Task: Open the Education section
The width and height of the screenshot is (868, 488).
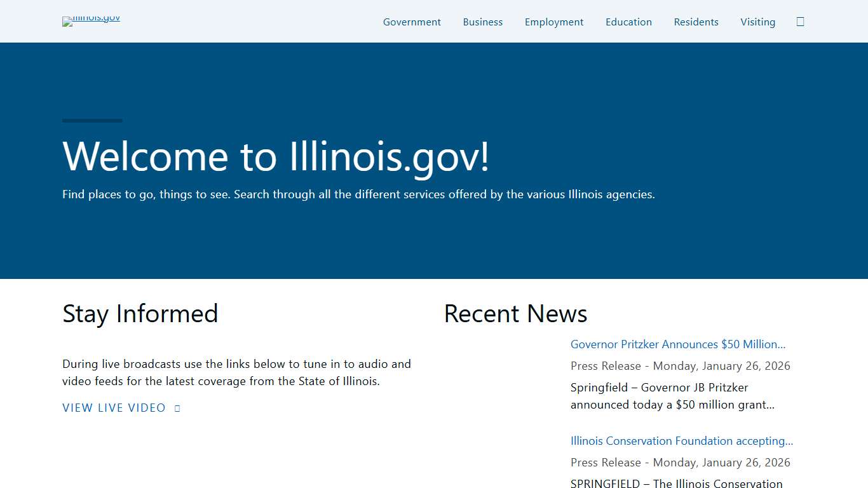Action: tap(628, 22)
